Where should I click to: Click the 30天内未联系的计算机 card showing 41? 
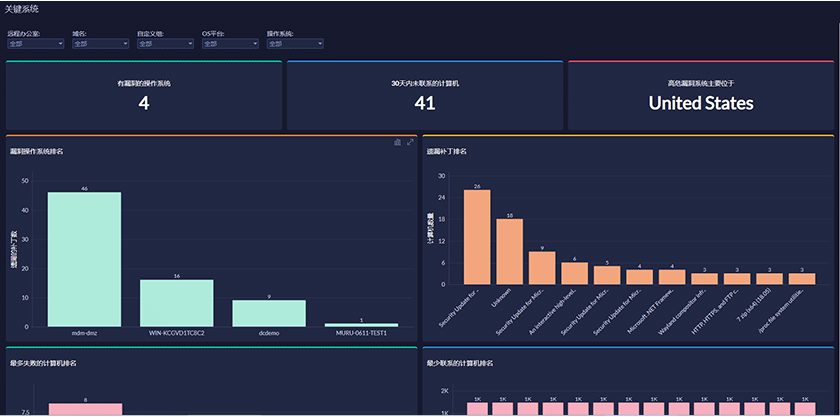click(x=425, y=95)
